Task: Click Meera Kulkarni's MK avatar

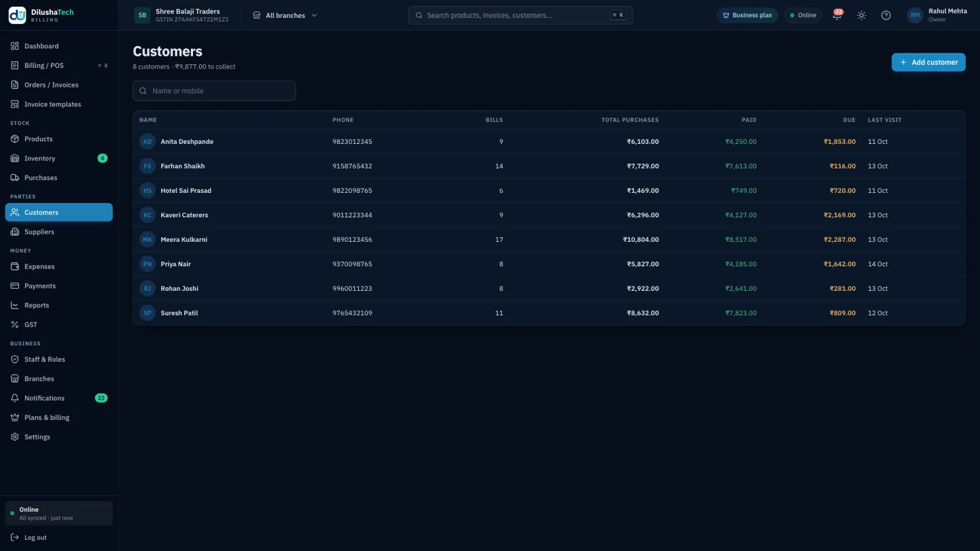Action: coord(147,239)
